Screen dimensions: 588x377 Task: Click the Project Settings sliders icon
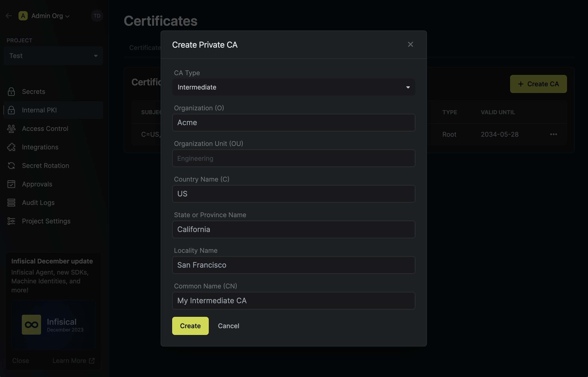click(x=11, y=221)
